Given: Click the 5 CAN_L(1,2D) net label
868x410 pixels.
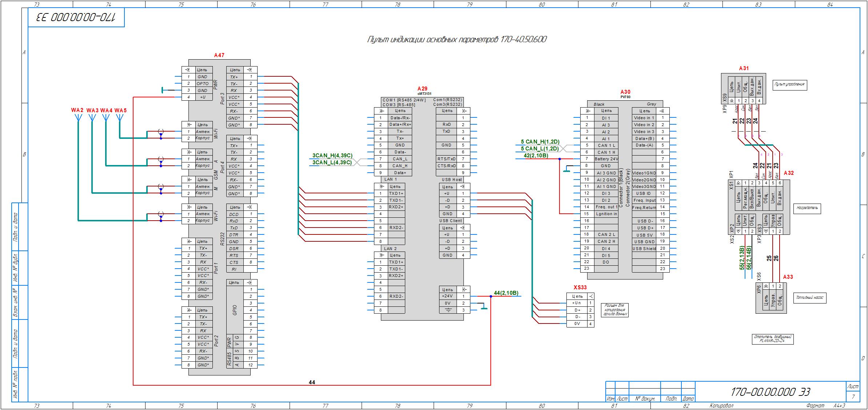Looking at the screenshot, I should (x=539, y=149).
